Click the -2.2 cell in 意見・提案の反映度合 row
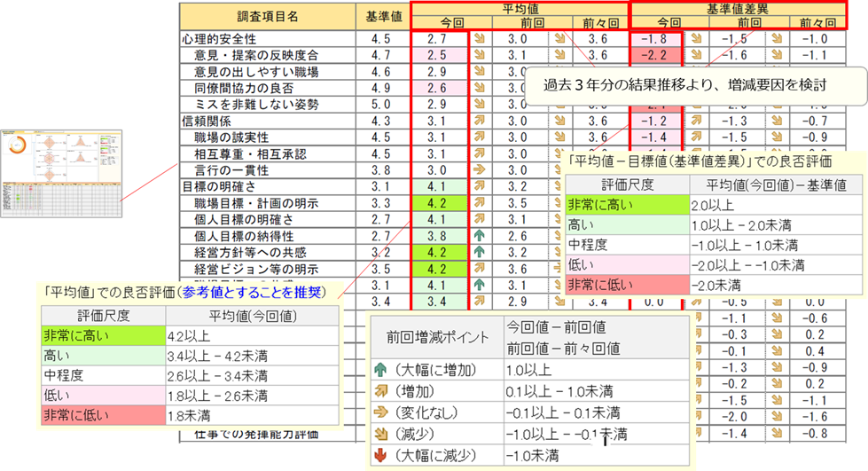Image resolution: width=868 pixels, height=471 pixels. point(656,55)
